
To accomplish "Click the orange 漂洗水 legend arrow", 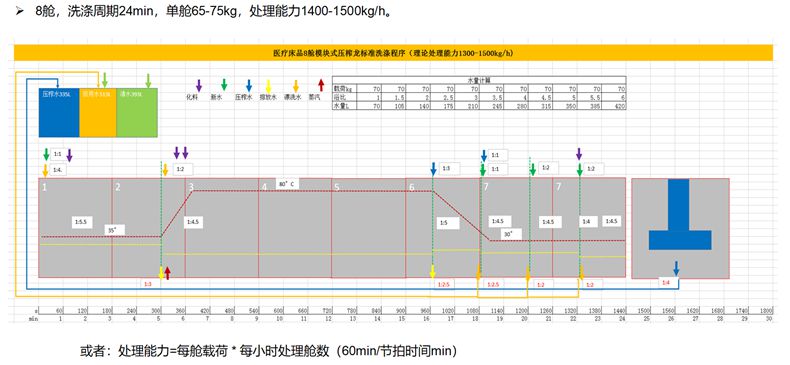I will click(297, 85).
